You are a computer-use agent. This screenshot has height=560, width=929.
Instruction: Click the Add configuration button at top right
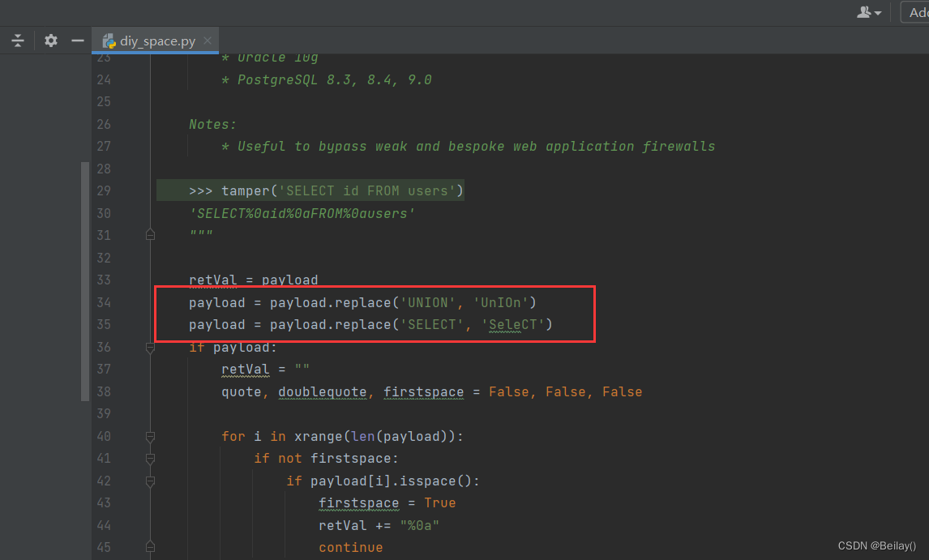pyautogui.click(x=914, y=12)
